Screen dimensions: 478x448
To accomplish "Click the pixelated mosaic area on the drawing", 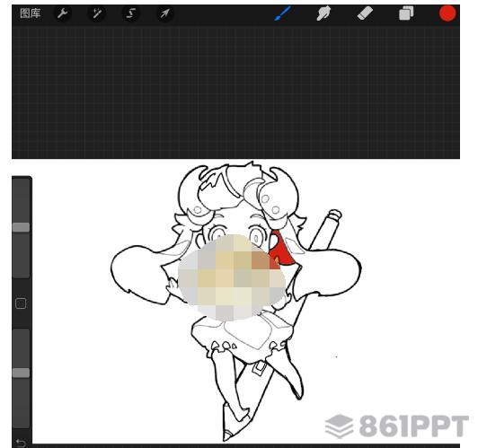I will point(232,277).
